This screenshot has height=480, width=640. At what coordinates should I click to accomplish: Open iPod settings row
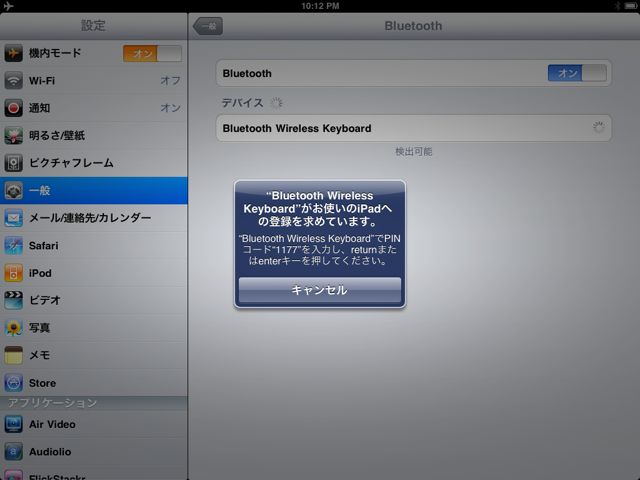coord(93,273)
